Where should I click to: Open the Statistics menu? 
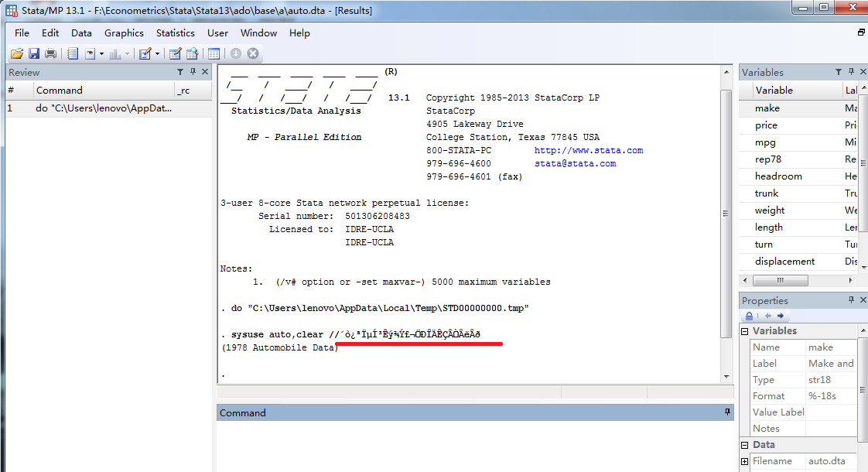[x=176, y=33]
